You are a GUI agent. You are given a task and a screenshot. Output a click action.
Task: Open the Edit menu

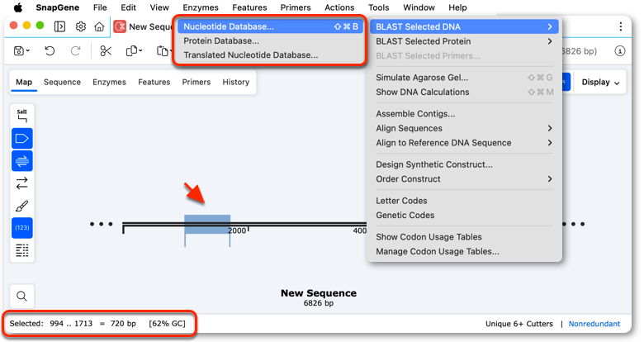point(128,7)
